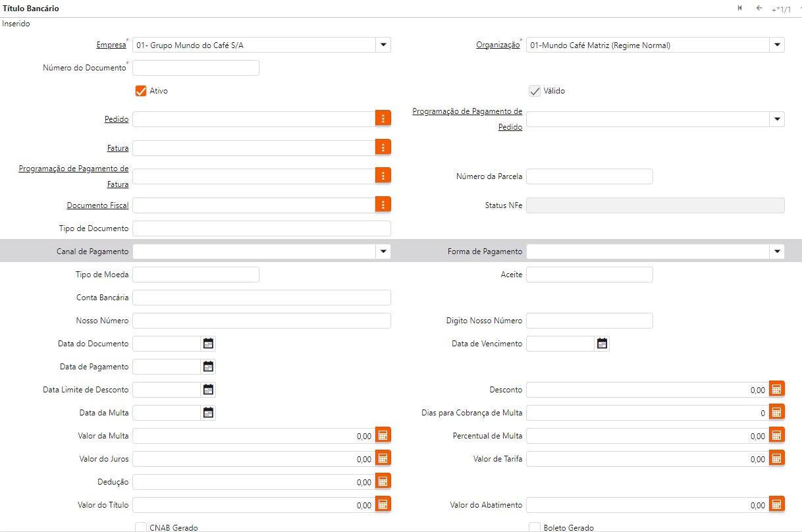Screen dimensions: 802x532
Task: Expand the Empresa dropdown
Action: [x=383, y=45]
